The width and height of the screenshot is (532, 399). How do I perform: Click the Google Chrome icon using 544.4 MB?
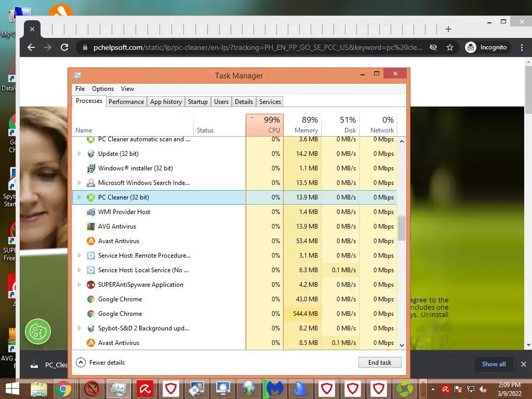90,314
